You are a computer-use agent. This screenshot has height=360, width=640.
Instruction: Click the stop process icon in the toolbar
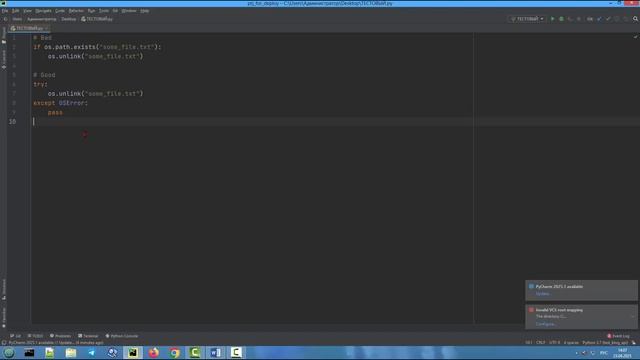(x=579, y=19)
